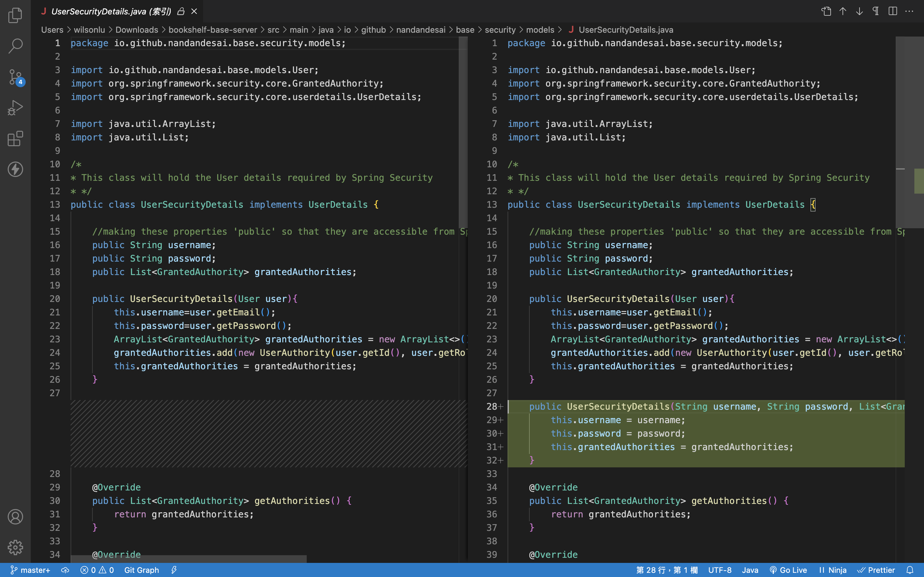Expand the 'security' breadcrumb segment

[x=500, y=30]
